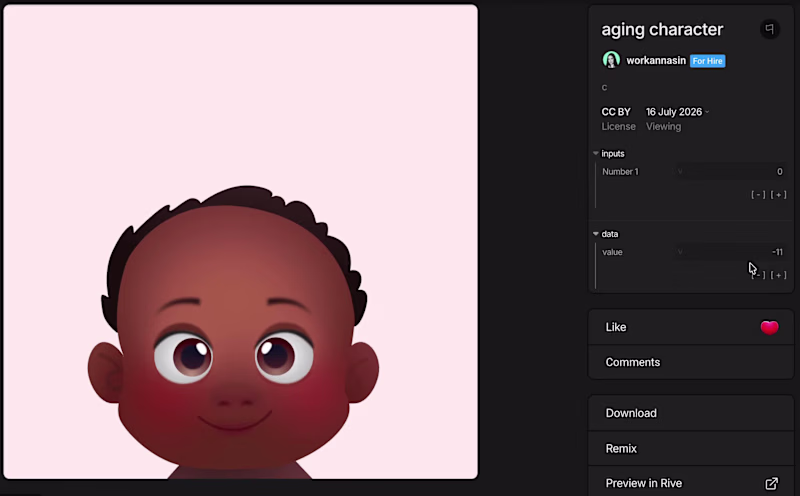Decrease Number 1 with the [-] button

(x=758, y=194)
